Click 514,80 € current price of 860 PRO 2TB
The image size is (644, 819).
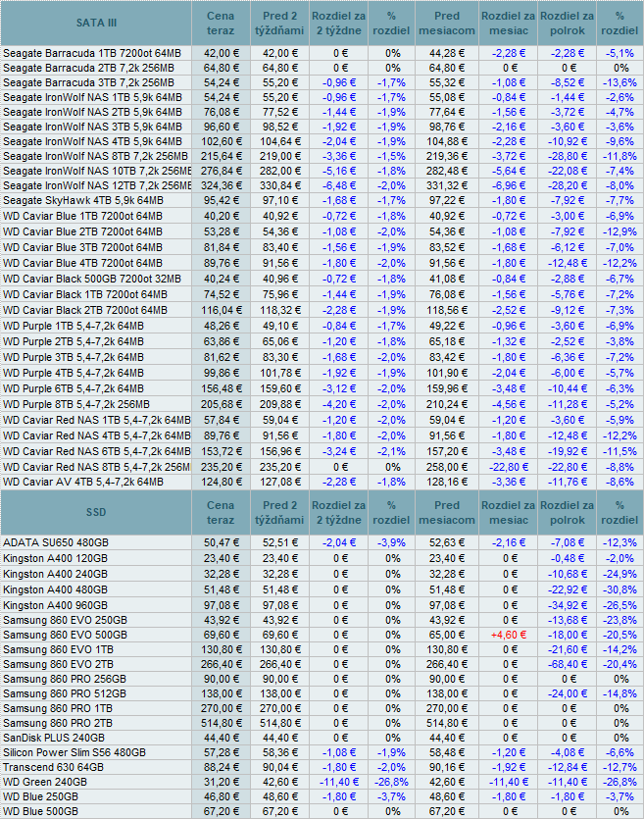pos(222,723)
